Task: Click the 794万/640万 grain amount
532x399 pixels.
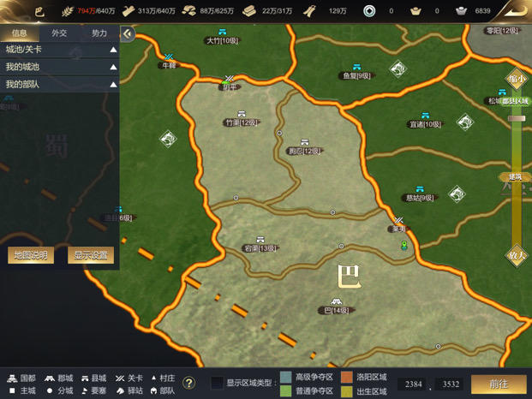Action: click(x=96, y=11)
